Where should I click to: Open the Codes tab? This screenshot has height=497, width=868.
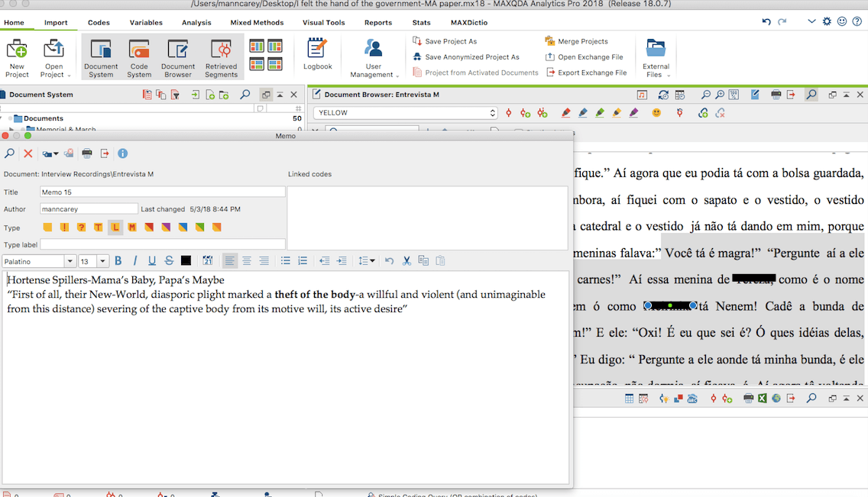(x=99, y=23)
